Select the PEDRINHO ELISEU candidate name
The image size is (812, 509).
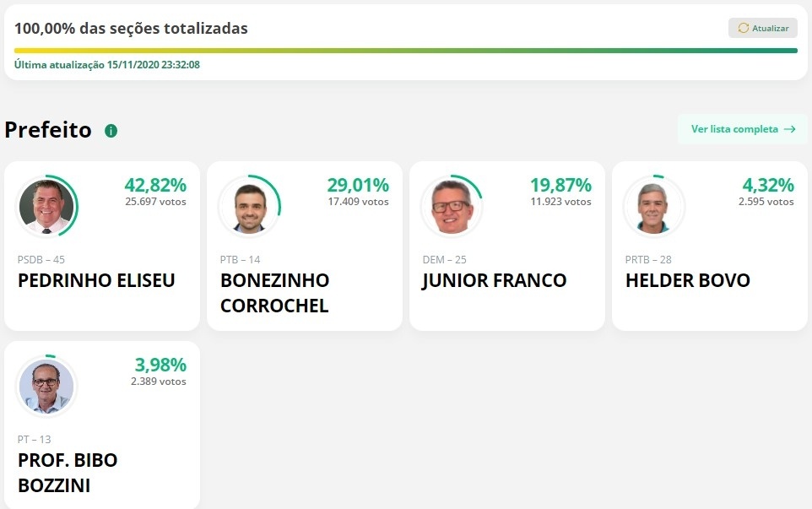pos(96,280)
